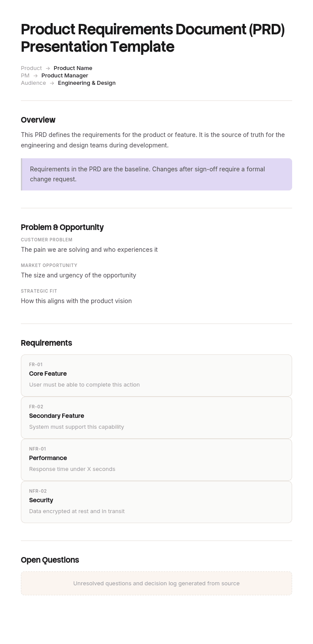Click the arrow icon next to Product
The height and width of the screenshot is (644, 313).
tap(48, 68)
